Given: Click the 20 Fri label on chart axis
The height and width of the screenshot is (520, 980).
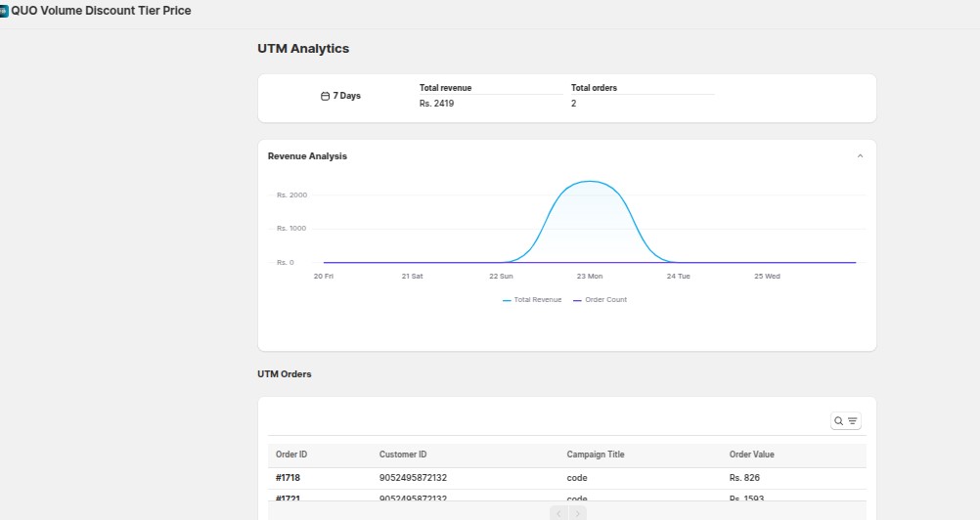Looking at the screenshot, I should click(324, 277).
